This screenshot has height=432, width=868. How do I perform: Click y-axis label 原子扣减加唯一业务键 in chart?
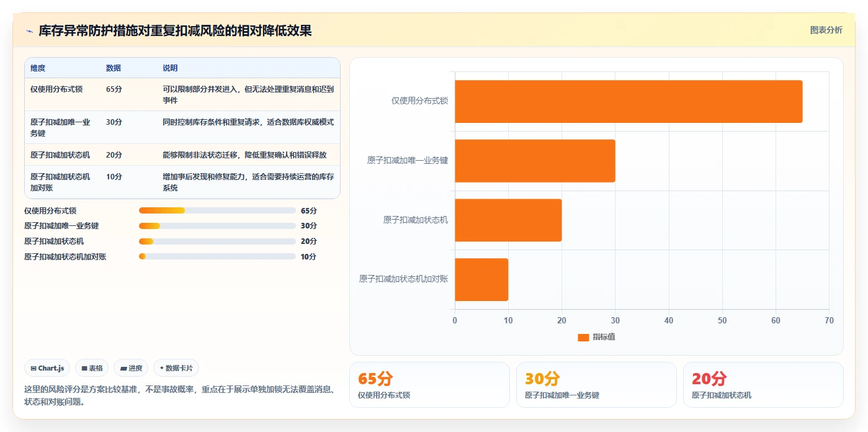(x=408, y=160)
